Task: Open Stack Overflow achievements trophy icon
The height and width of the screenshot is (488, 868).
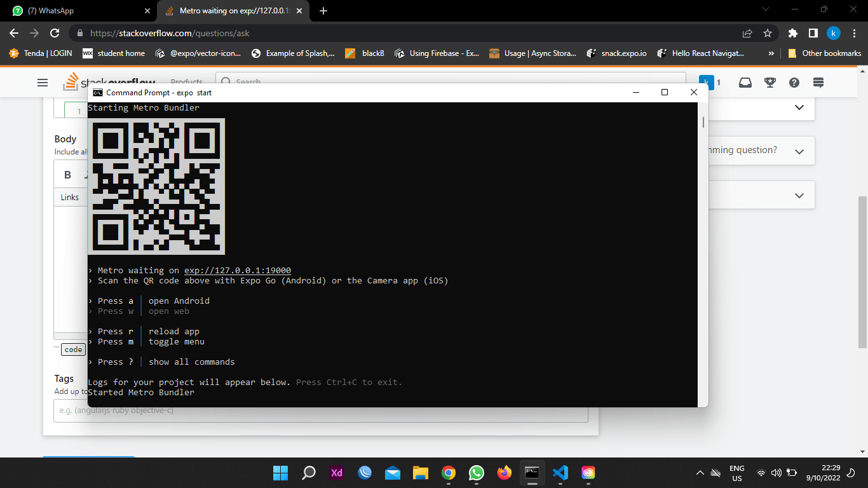Action: coord(770,83)
